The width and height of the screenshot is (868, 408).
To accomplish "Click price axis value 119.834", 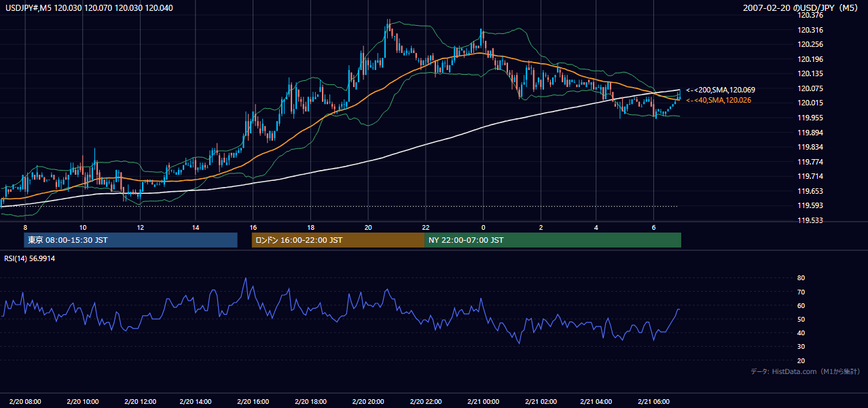I will [811, 147].
